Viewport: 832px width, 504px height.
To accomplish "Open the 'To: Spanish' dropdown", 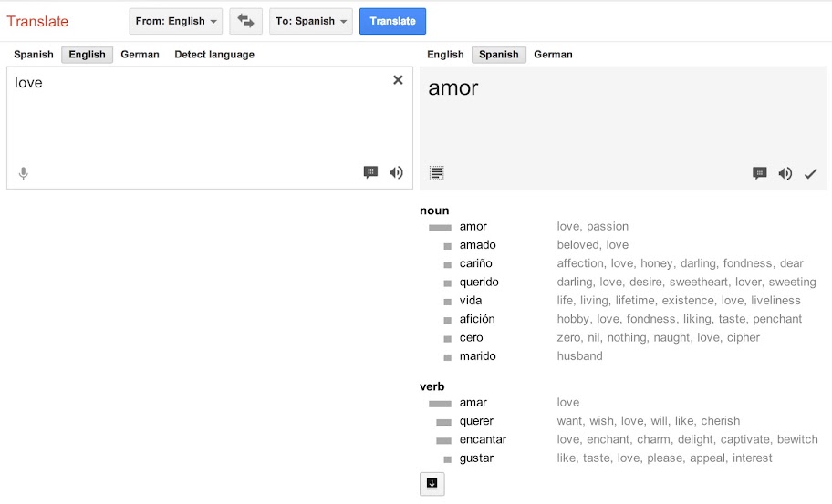I will (x=311, y=21).
